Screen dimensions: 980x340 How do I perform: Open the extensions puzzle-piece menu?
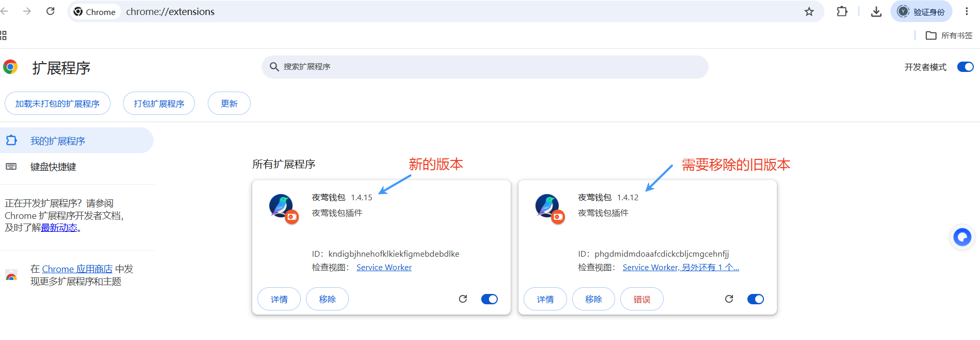[842, 11]
